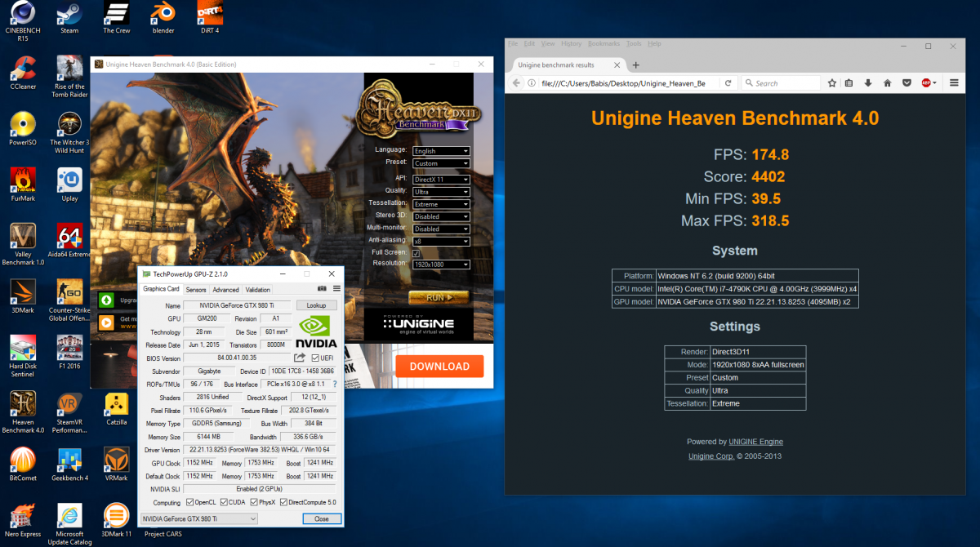Open Firefox downloads arrow icon
The image size is (980, 547).
click(x=868, y=82)
